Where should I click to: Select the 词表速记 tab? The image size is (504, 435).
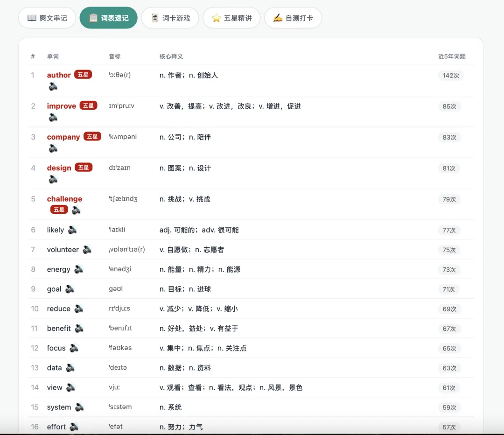point(109,18)
